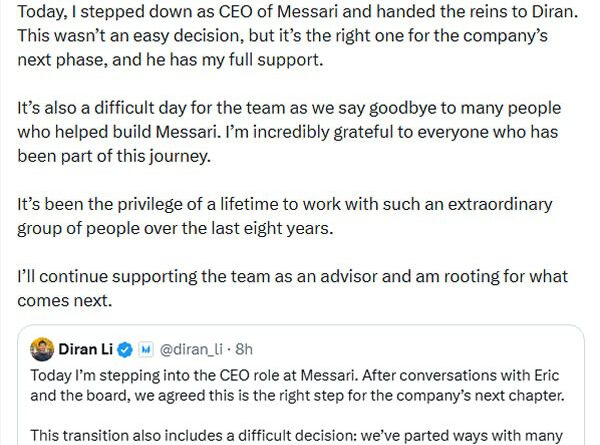Click the 8h timestamp on quoted post

[x=244, y=350]
